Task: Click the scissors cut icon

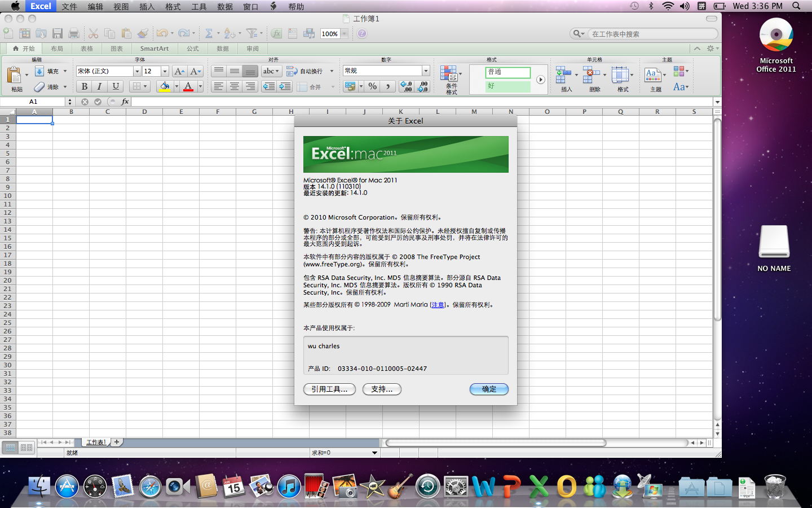Action: pos(94,34)
